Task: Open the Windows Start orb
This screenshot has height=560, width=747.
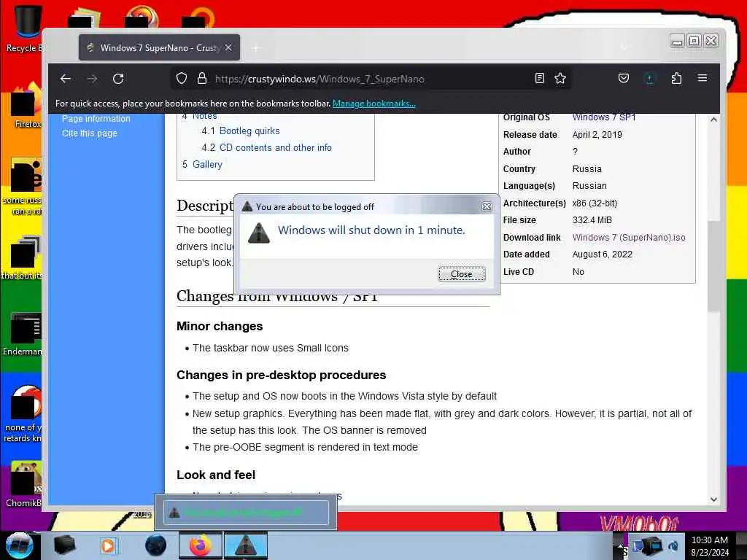Action: [x=19, y=545]
